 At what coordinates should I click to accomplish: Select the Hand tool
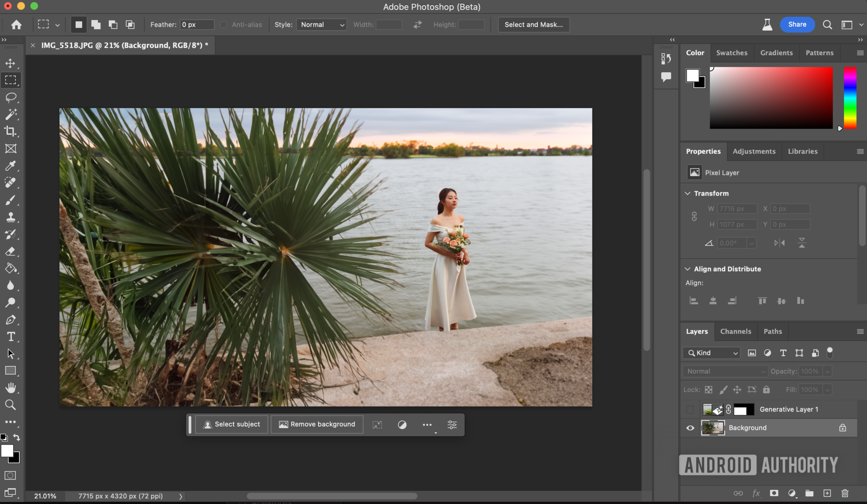[10, 388]
